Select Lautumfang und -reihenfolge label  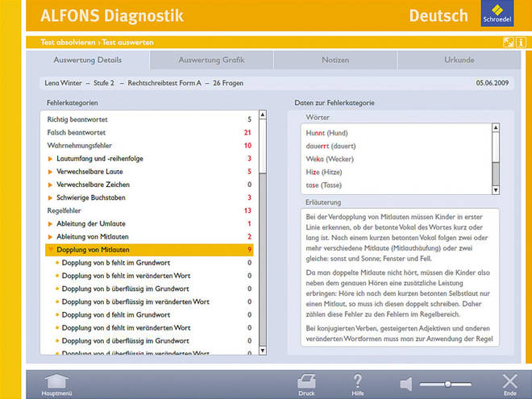[x=100, y=159]
